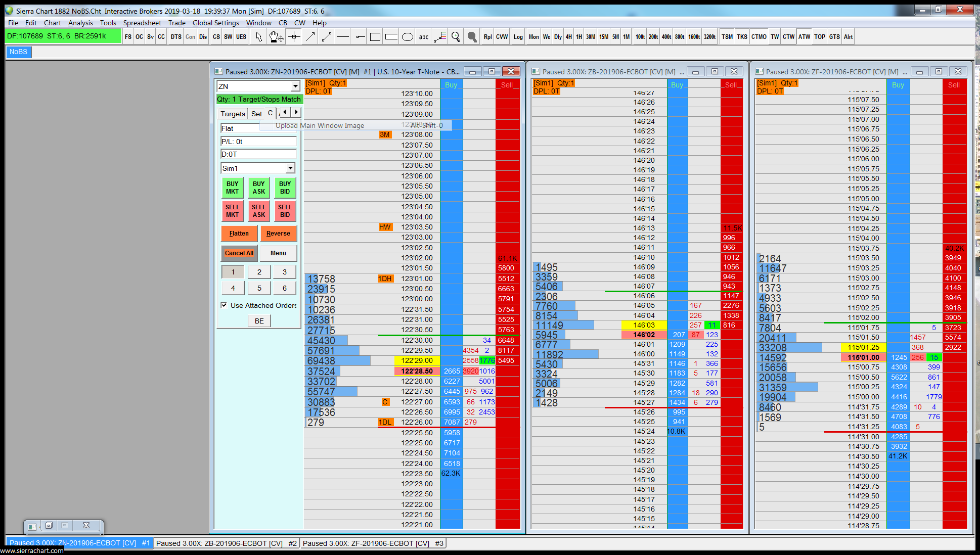Open the Sim1 account dropdown
This screenshot has height=555, width=980.
click(x=290, y=168)
